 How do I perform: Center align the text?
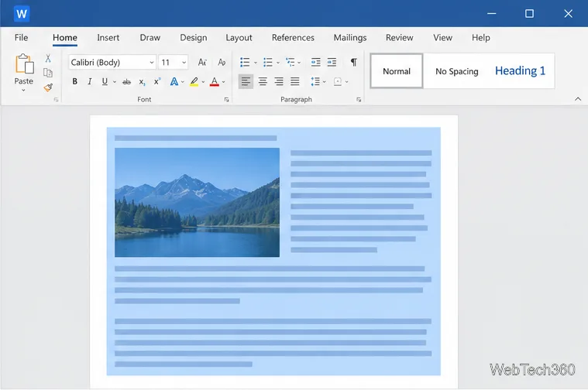point(263,81)
